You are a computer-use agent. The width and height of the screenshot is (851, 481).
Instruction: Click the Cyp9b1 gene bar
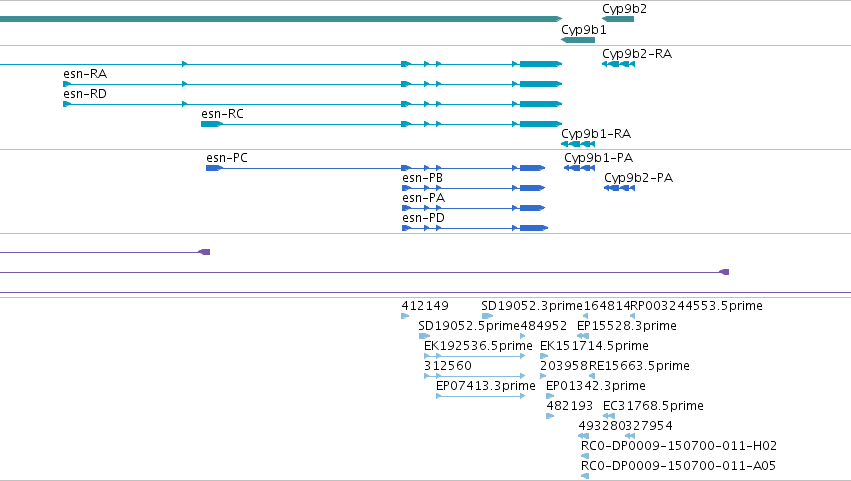point(577,40)
